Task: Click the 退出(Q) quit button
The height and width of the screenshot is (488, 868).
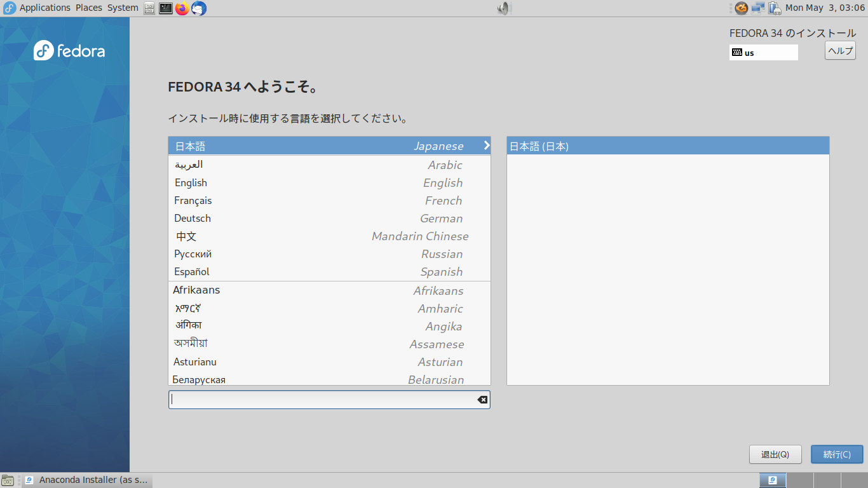Action: tap(775, 454)
